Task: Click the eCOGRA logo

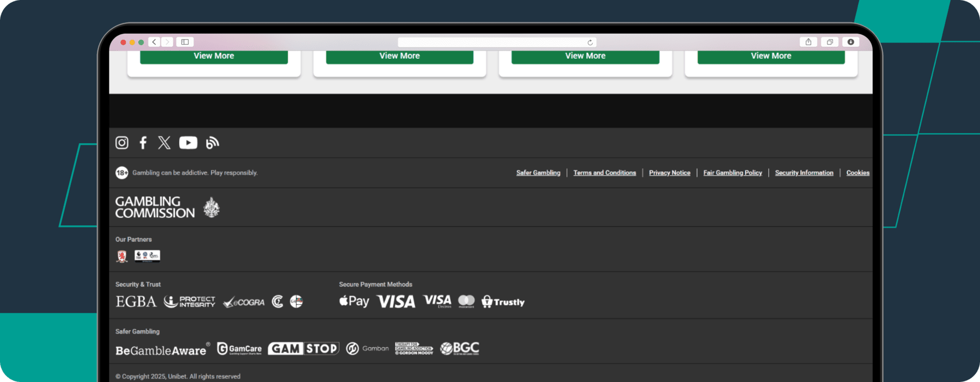Action: click(x=244, y=302)
